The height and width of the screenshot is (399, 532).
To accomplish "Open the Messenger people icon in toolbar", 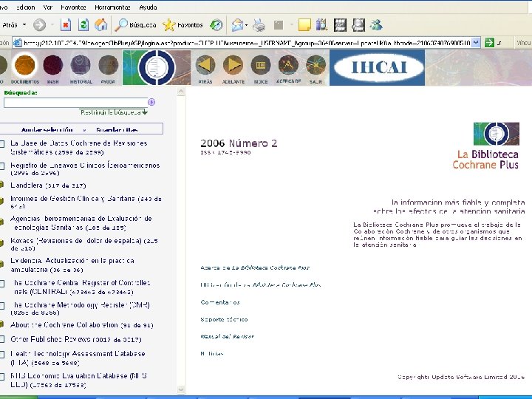I will coord(376,25).
